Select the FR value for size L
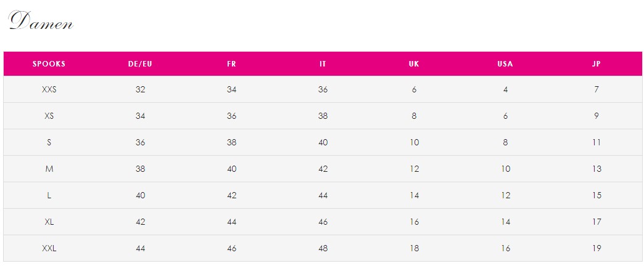This screenshot has height=266, width=644. coord(231,196)
